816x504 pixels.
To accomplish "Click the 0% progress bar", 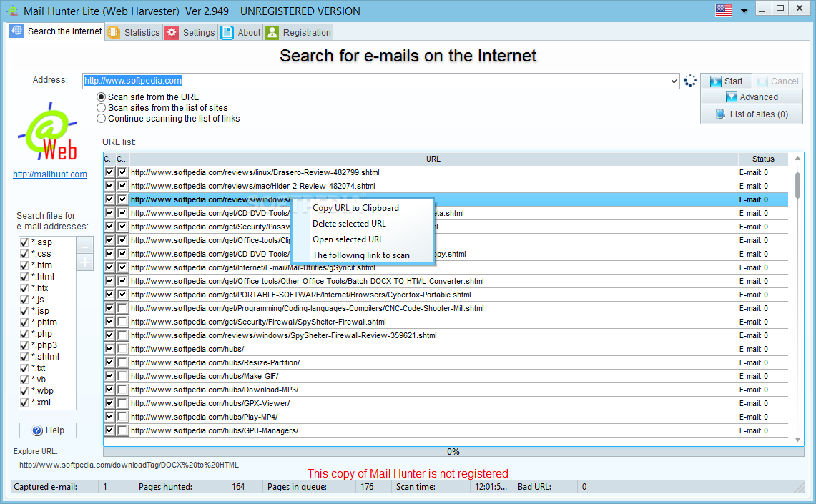I will [453, 452].
